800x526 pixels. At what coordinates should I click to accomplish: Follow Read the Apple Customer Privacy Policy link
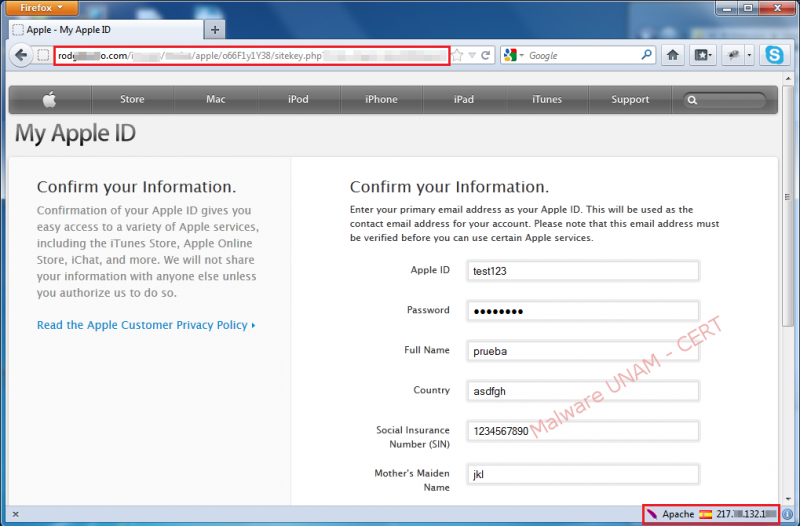coord(146,325)
